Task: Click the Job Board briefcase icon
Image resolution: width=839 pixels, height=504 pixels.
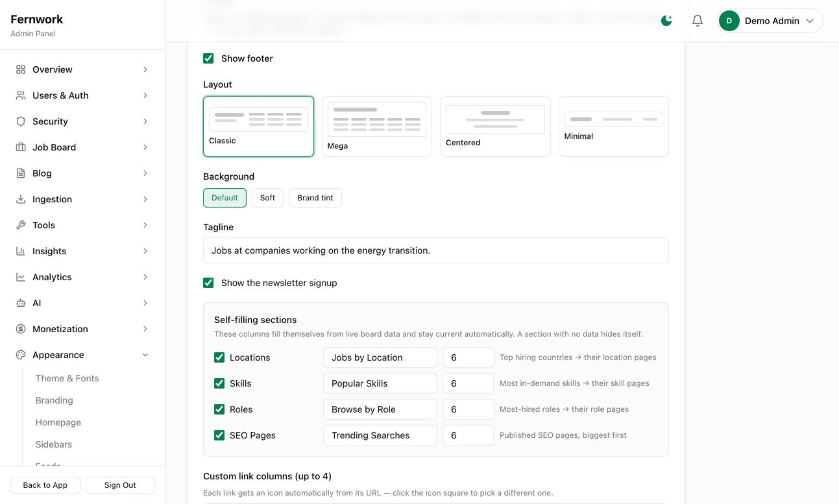Action: point(21,147)
